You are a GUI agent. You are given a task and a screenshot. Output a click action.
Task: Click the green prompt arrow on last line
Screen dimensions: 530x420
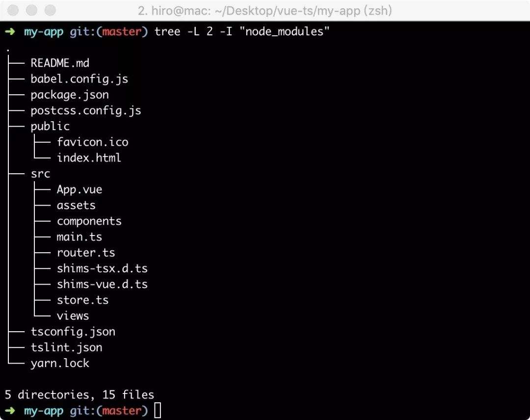pyautogui.click(x=10, y=411)
